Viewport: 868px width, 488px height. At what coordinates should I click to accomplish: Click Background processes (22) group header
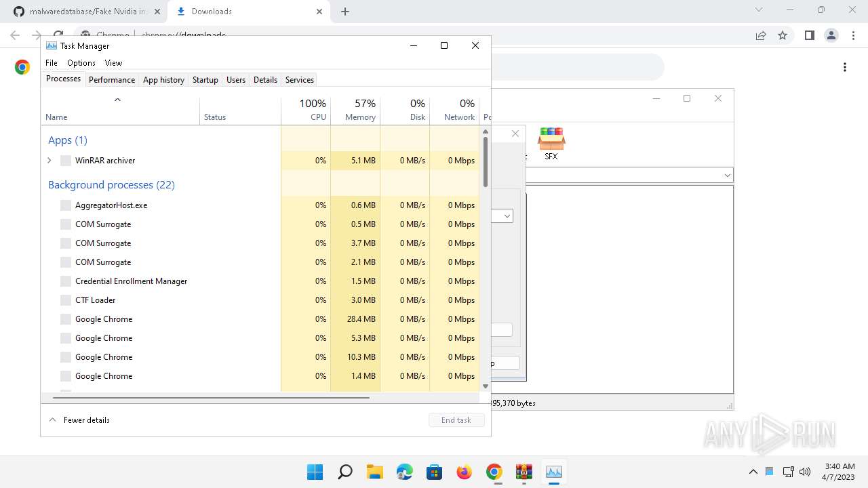point(111,185)
